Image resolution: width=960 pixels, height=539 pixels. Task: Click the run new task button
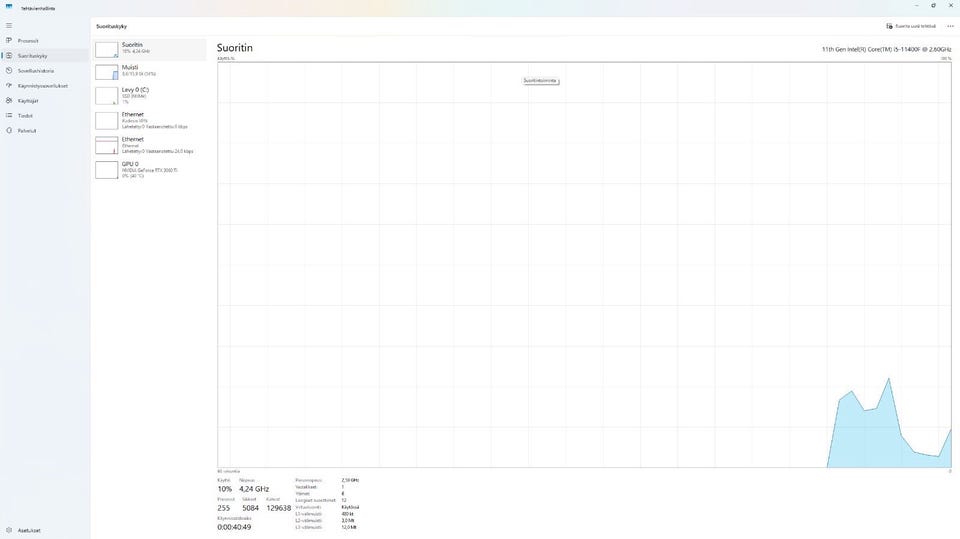911,26
